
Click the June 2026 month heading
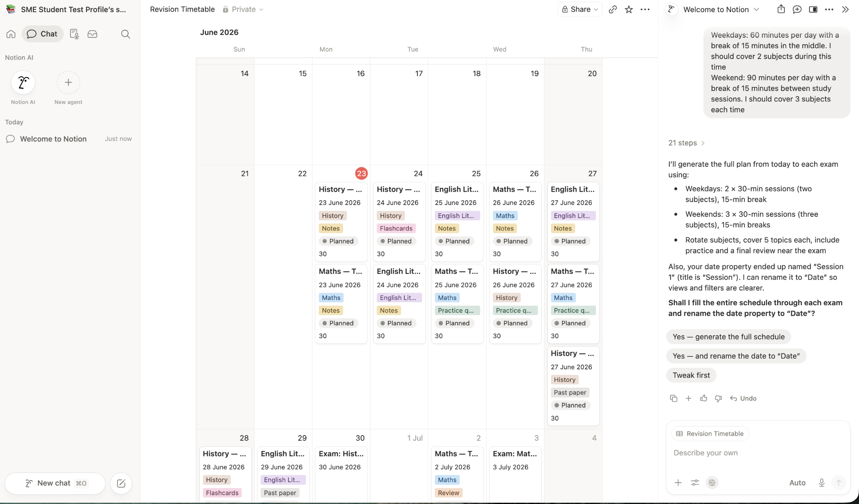tap(219, 32)
